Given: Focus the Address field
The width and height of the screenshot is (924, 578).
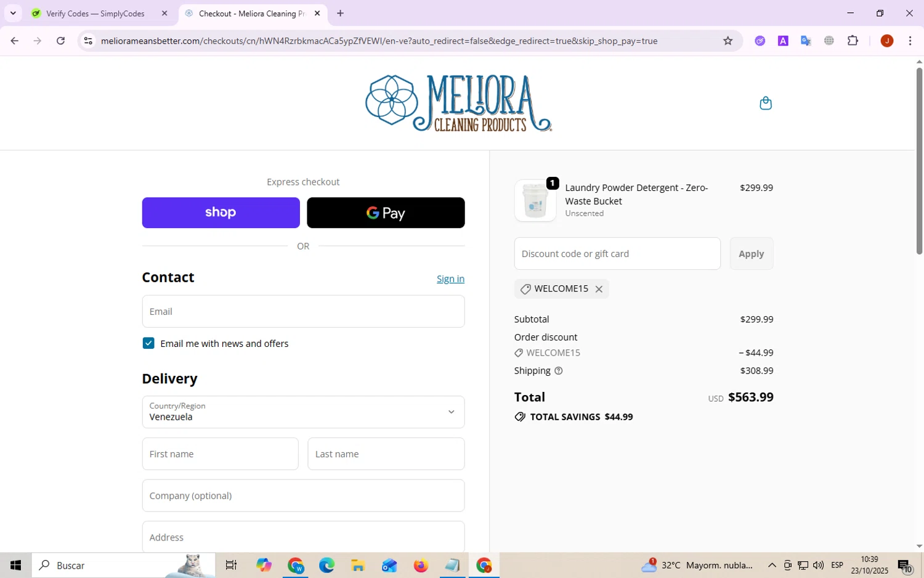Looking at the screenshot, I should click(x=303, y=537).
